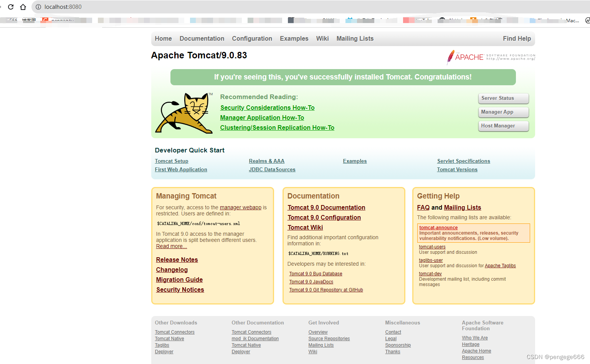The width and height of the screenshot is (590, 364).
Task: Open the taglibs-user mailing list link
Action: coord(431,260)
